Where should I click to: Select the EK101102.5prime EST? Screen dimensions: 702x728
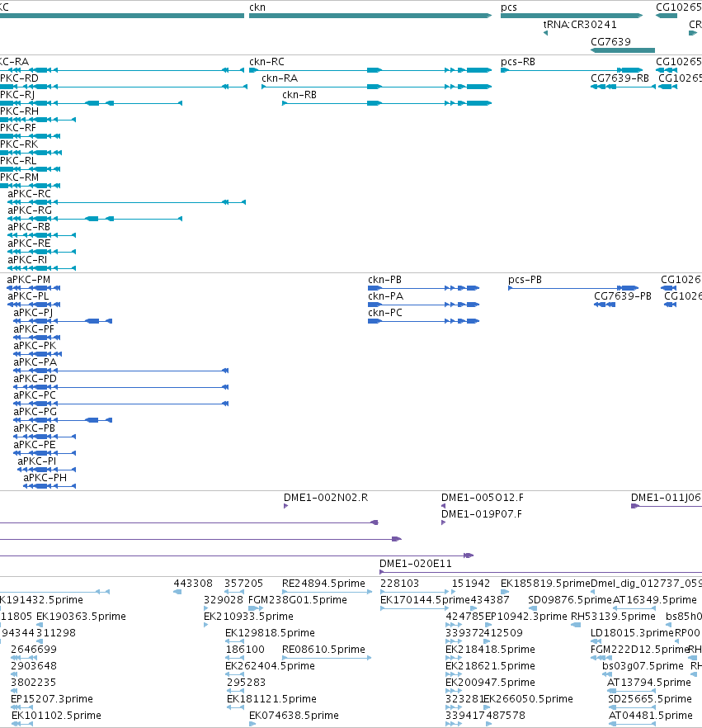coord(21,724)
